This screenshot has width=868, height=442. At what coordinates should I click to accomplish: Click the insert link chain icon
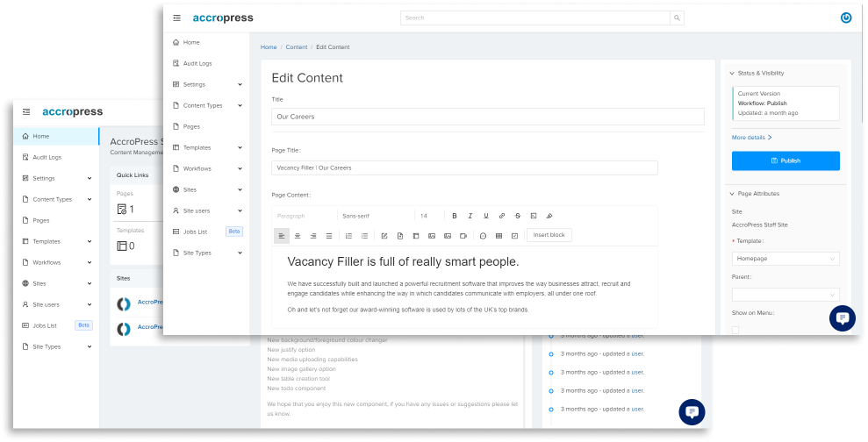point(502,216)
